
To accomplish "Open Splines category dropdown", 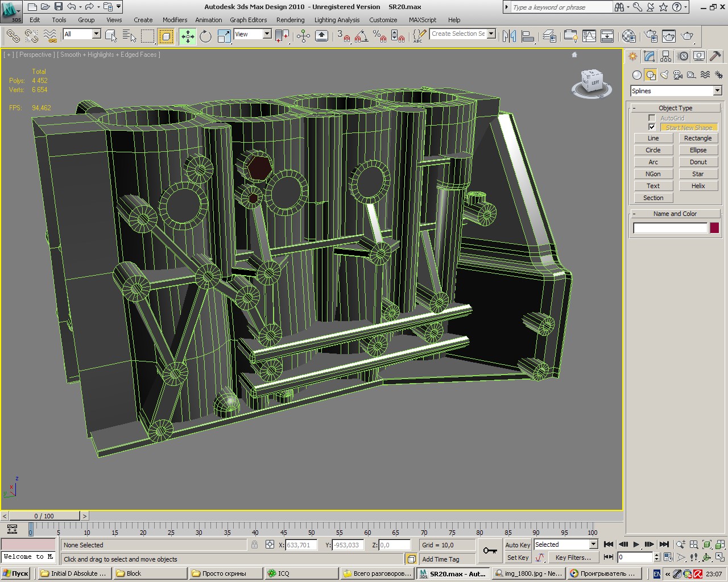I will coord(717,91).
